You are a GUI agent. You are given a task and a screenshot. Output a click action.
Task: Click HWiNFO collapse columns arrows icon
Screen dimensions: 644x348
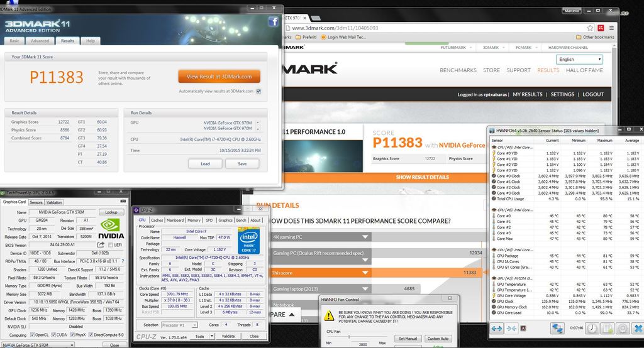(x=511, y=329)
